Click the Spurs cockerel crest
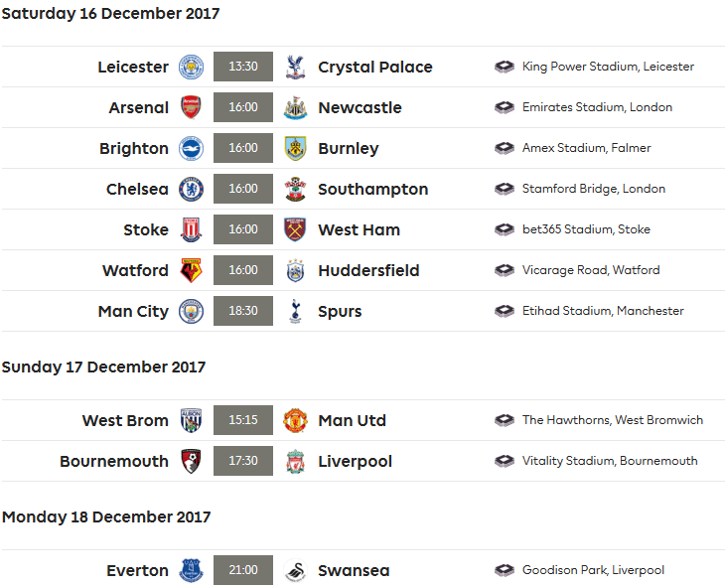725x588 pixels. (295, 312)
